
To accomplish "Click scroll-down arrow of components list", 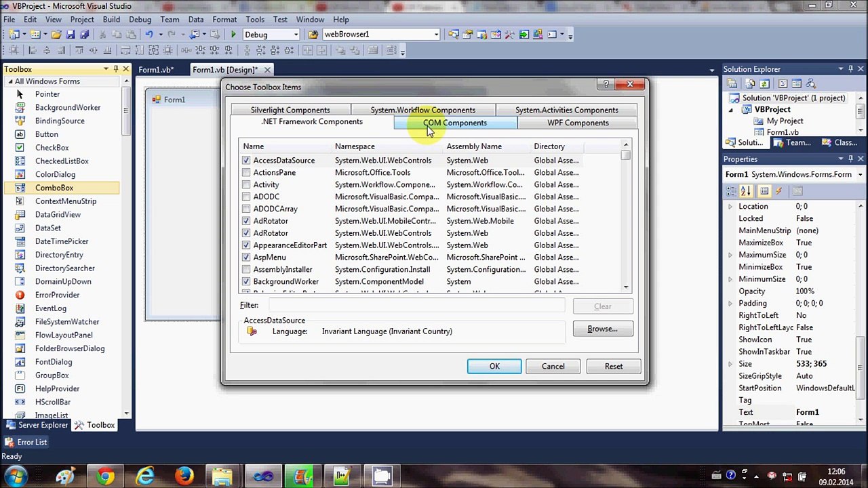I will (x=626, y=287).
